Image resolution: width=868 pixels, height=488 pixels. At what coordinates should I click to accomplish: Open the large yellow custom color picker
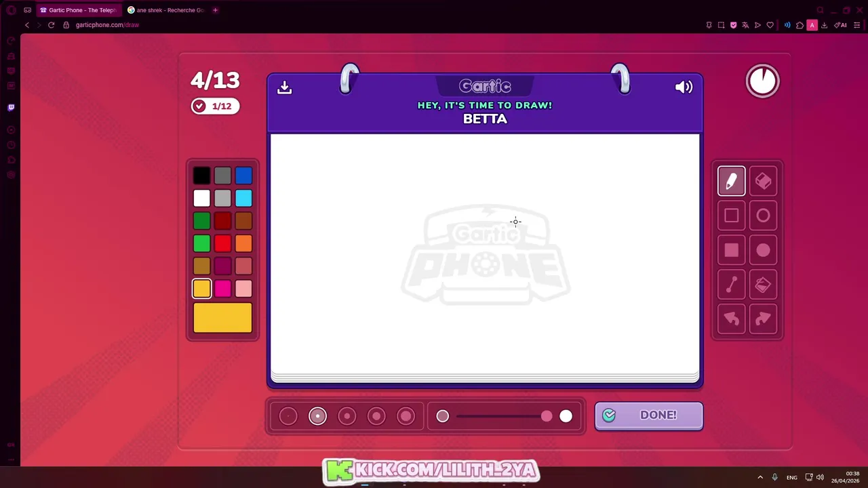pos(222,318)
